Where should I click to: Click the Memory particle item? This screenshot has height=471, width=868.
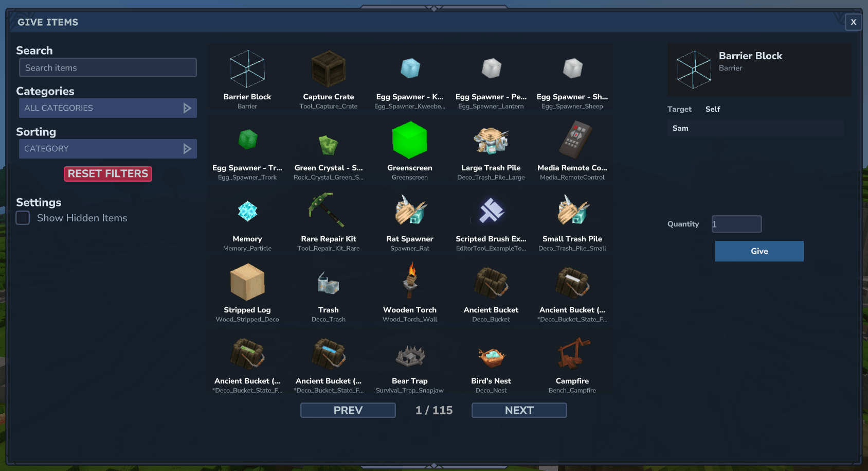point(247,212)
